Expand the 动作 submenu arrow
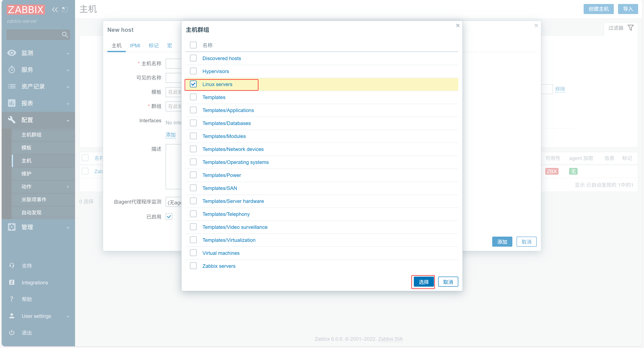This screenshot has width=644, height=348. pyautogui.click(x=68, y=187)
